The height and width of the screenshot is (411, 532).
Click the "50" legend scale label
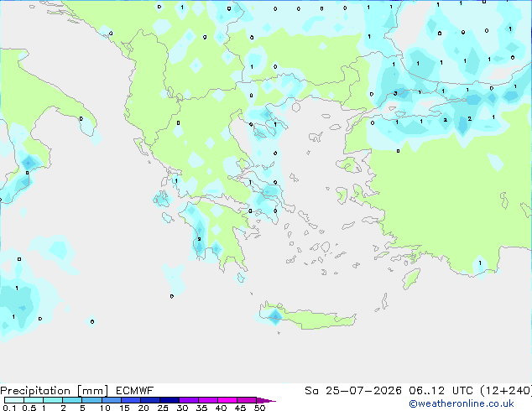pos(260,408)
